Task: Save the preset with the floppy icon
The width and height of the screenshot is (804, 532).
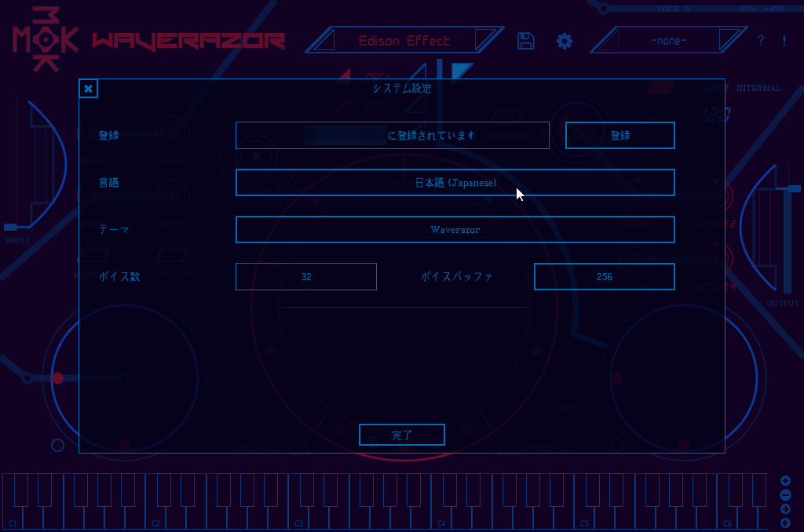Action: (525, 41)
